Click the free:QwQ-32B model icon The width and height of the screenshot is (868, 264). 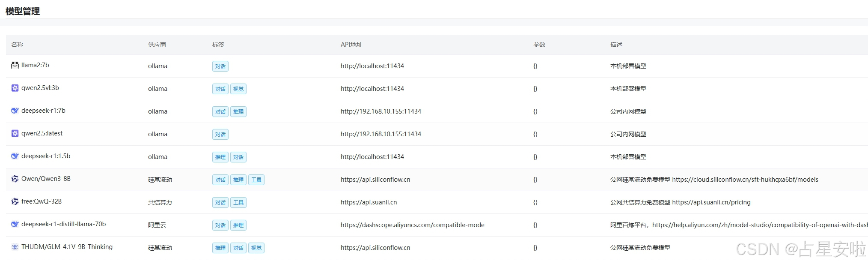[15, 201]
